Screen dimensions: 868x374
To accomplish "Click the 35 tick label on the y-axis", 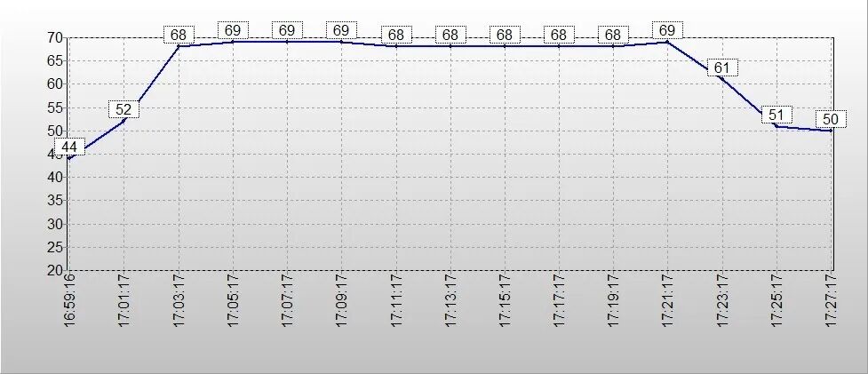I will (x=55, y=201).
